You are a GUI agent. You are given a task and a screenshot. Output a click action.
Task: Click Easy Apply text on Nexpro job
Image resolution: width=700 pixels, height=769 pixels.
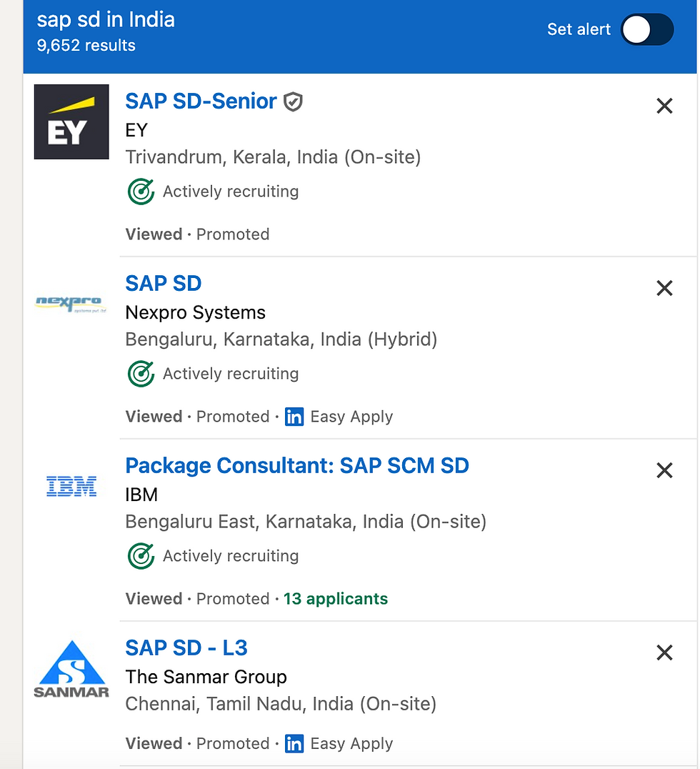click(x=351, y=417)
